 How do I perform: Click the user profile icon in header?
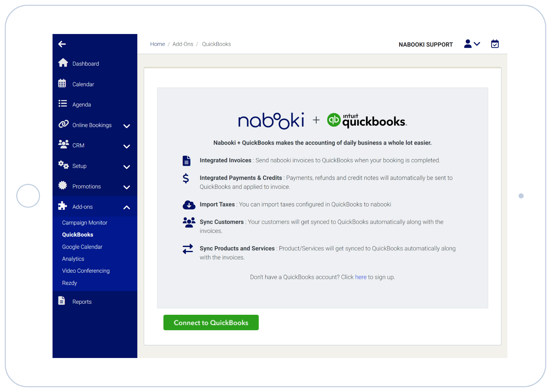tap(468, 44)
